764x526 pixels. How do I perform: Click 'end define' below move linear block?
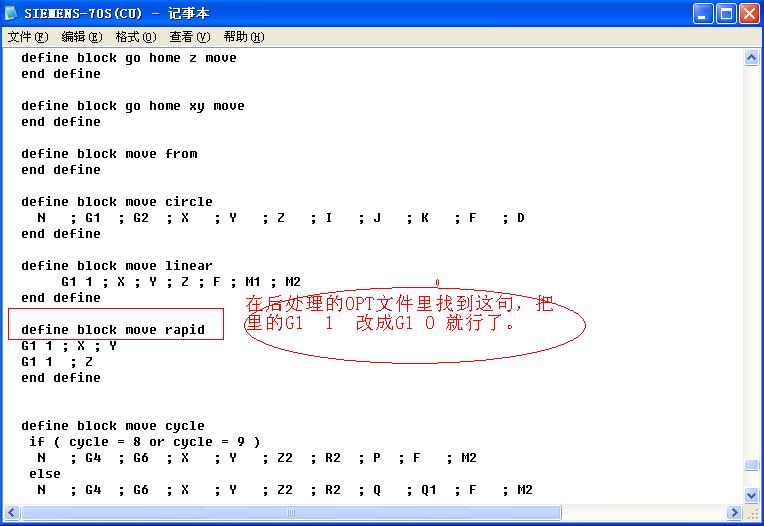tap(61, 298)
